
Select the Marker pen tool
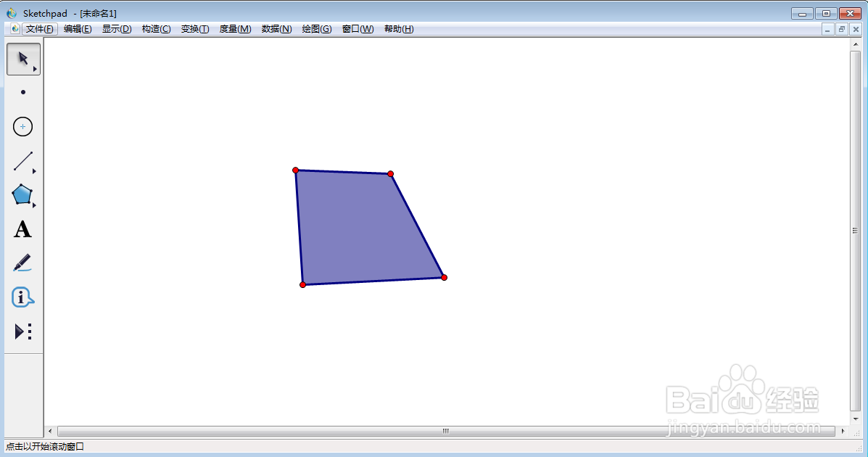click(22, 263)
